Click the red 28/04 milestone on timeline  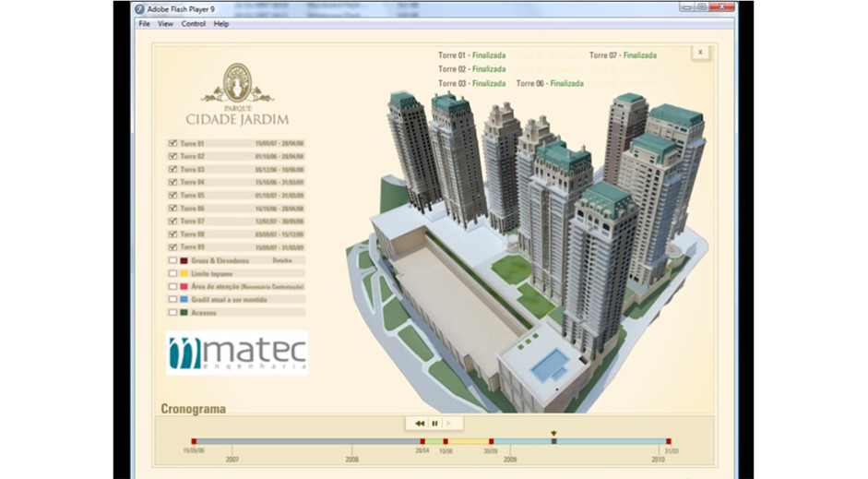[422, 442]
